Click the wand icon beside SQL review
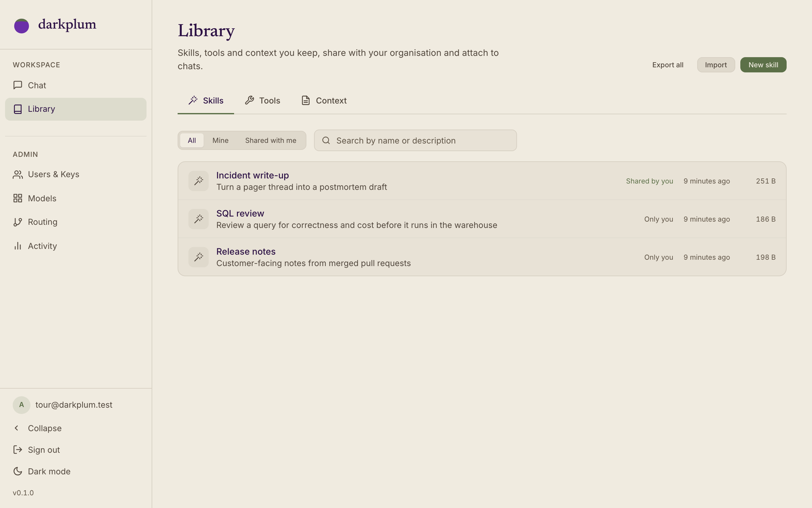Image resolution: width=812 pixels, height=508 pixels. (x=199, y=219)
